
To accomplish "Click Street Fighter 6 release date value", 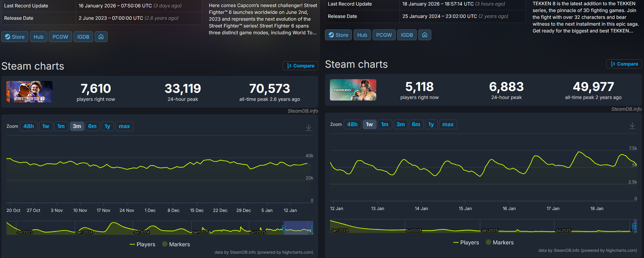I will (x=129, y=18).
